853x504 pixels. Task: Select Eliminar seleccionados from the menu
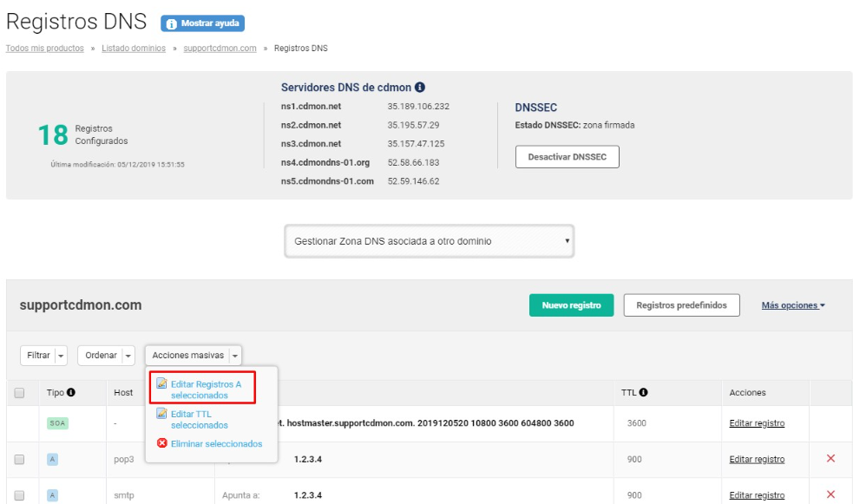215,444
